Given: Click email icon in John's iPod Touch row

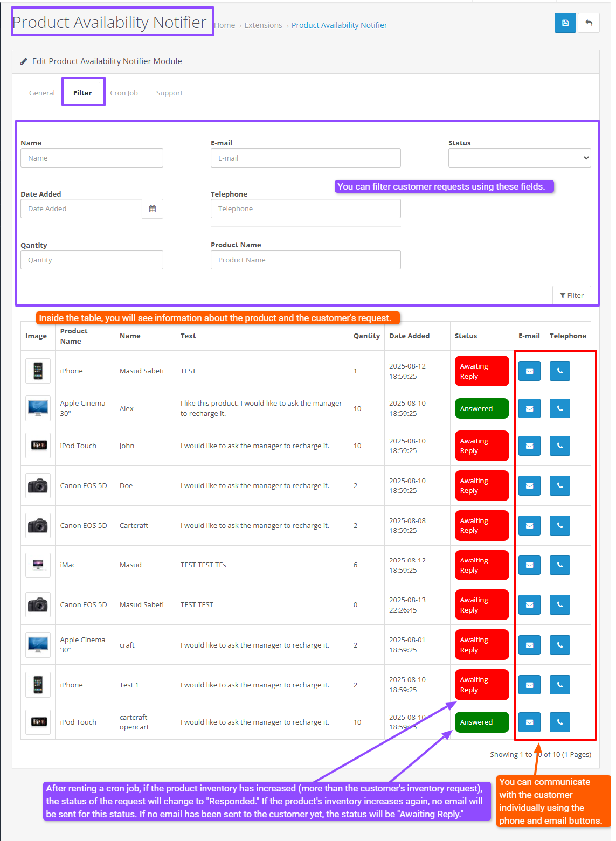Looking at the screenshot, I should tap(529, 446).
